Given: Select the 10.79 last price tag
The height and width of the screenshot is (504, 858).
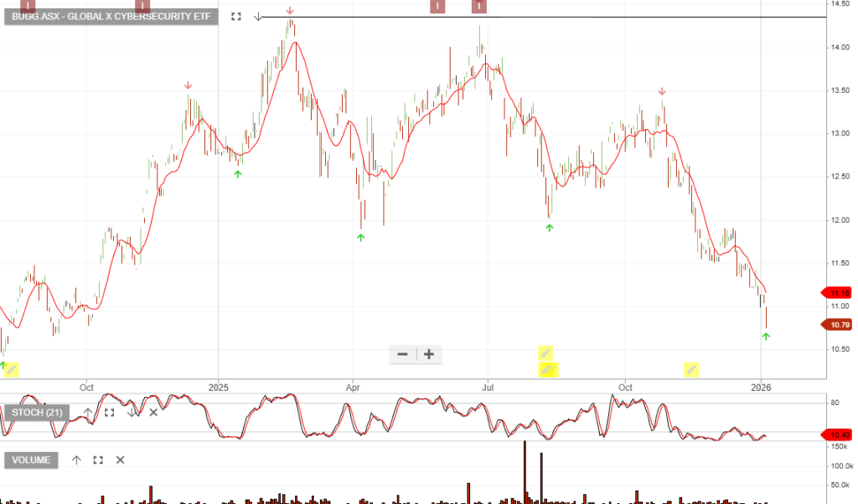Looking at the screenshot, I should coord(839,324).
